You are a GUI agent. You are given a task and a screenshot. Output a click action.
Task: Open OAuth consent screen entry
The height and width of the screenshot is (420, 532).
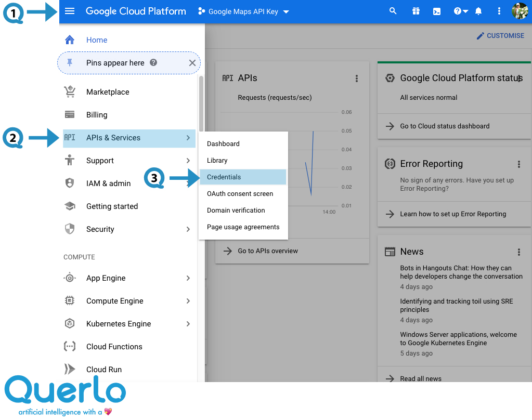243,193
